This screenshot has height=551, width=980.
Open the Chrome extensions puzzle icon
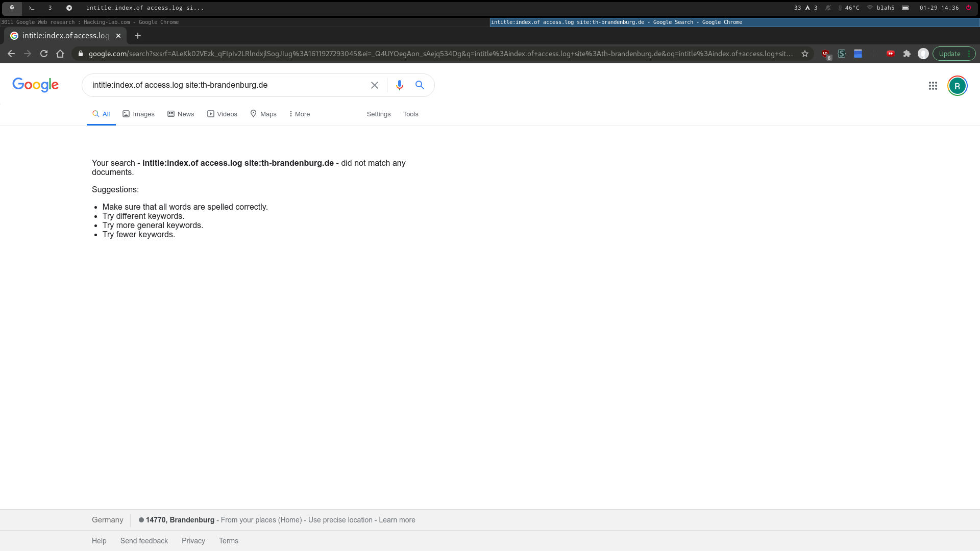(x=907, y=54)
